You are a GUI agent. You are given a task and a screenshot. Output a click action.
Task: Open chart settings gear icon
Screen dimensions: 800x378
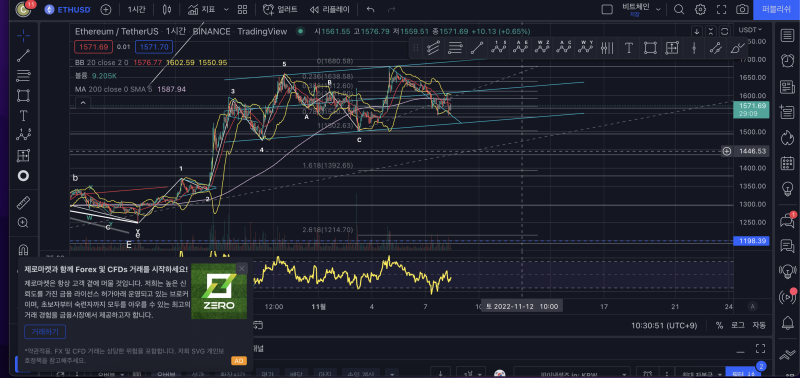tap(701, 9)
